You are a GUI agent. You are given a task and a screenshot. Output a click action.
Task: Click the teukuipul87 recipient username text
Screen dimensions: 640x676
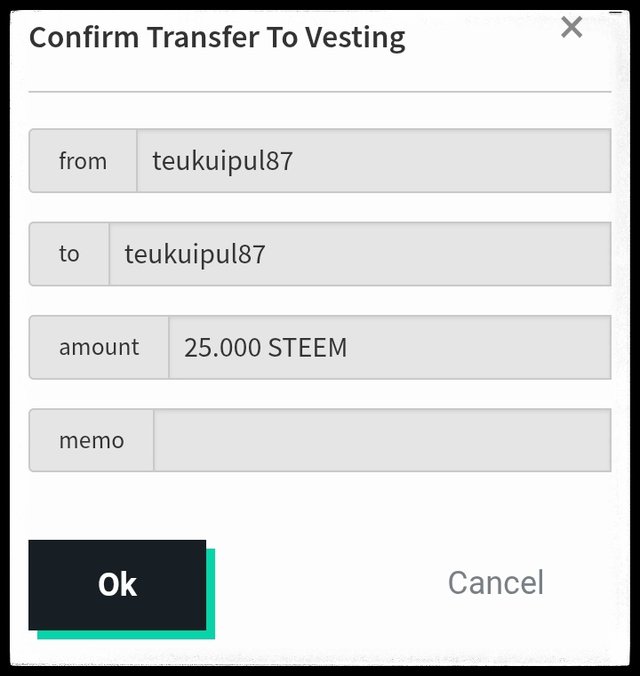195,254
